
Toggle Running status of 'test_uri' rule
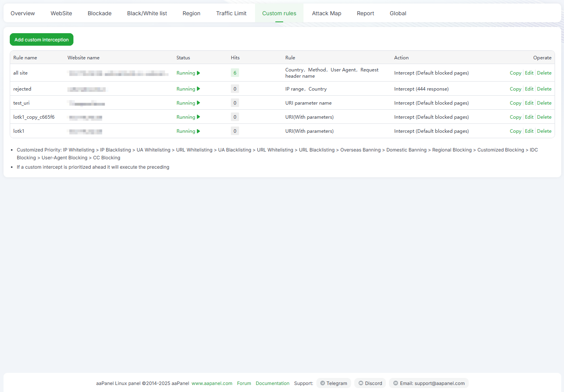188,103
